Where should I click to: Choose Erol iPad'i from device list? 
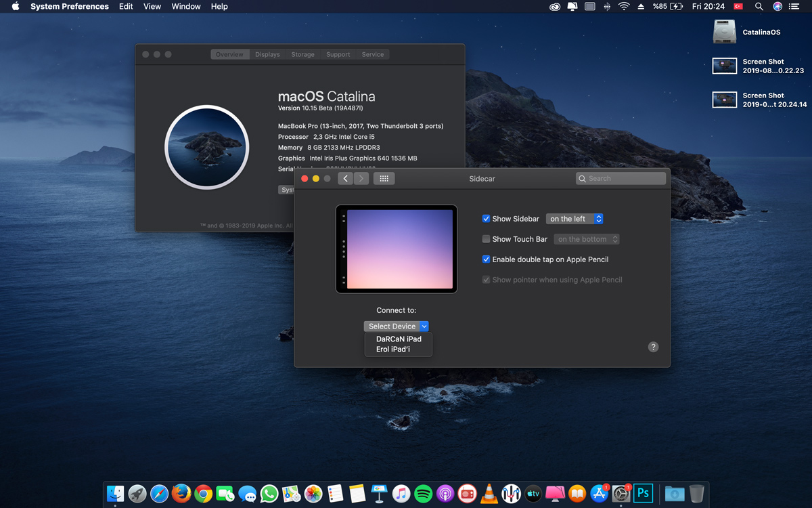[x=399, y=350]
